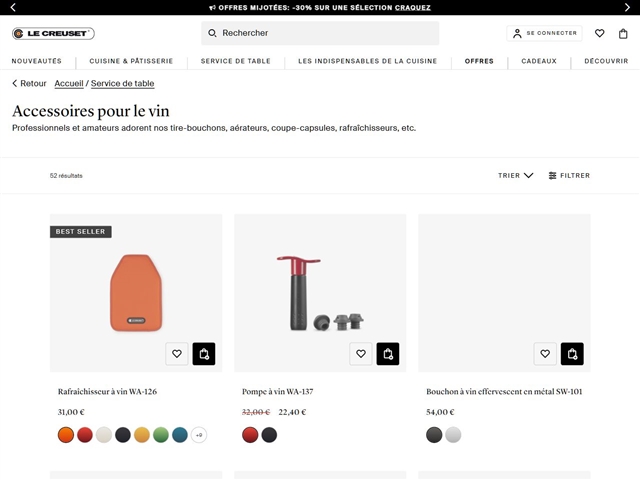Open Les indispensables de la cuisine menu
Viewport: 640px width, 480px height.
coord(367,61)
